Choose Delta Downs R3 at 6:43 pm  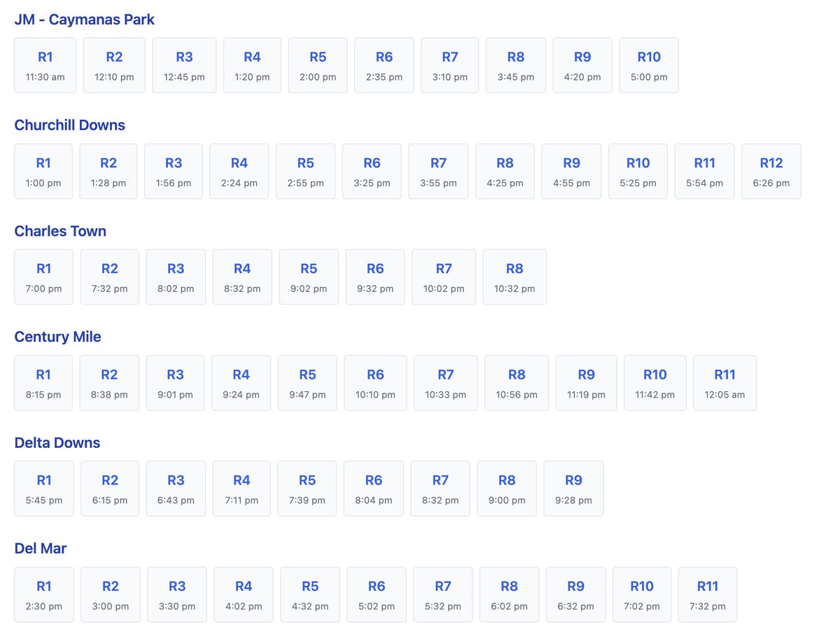pos(176,489)
